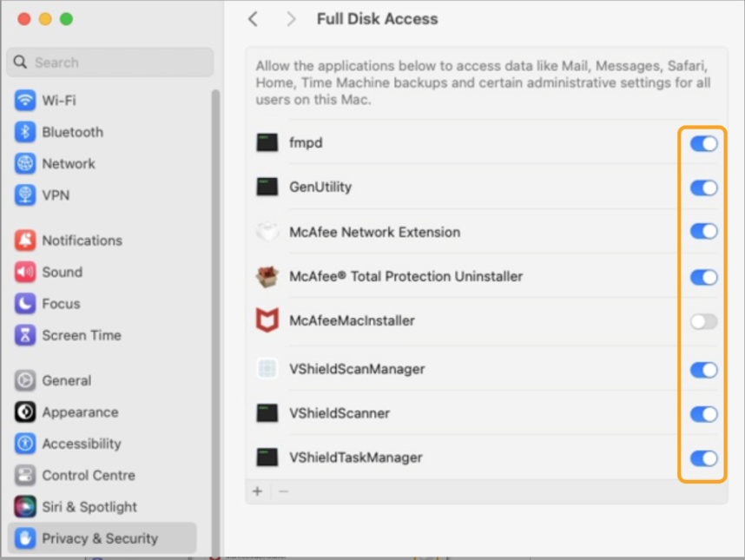Open Wi-Fi settings from the sidebar

coord(66,101)
